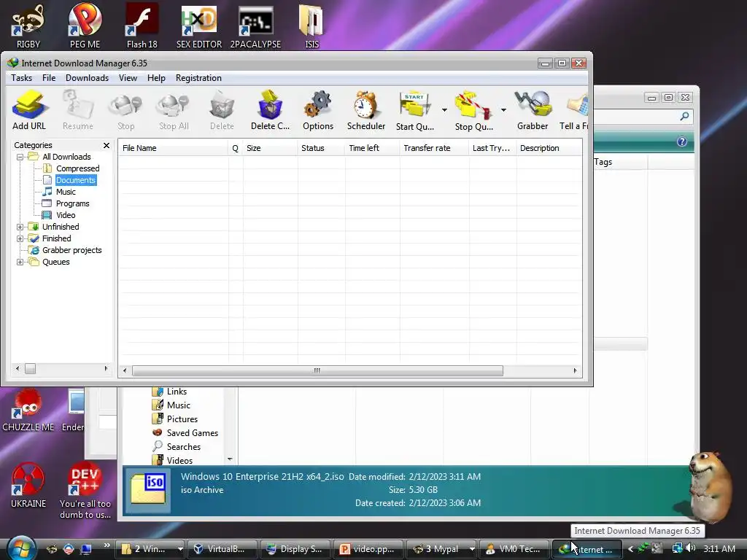The height and width of the screenshot is (560, 747).
Task: Open the 2PACALYPSE desktop shortcut
Action: click(x=256, y=26)
